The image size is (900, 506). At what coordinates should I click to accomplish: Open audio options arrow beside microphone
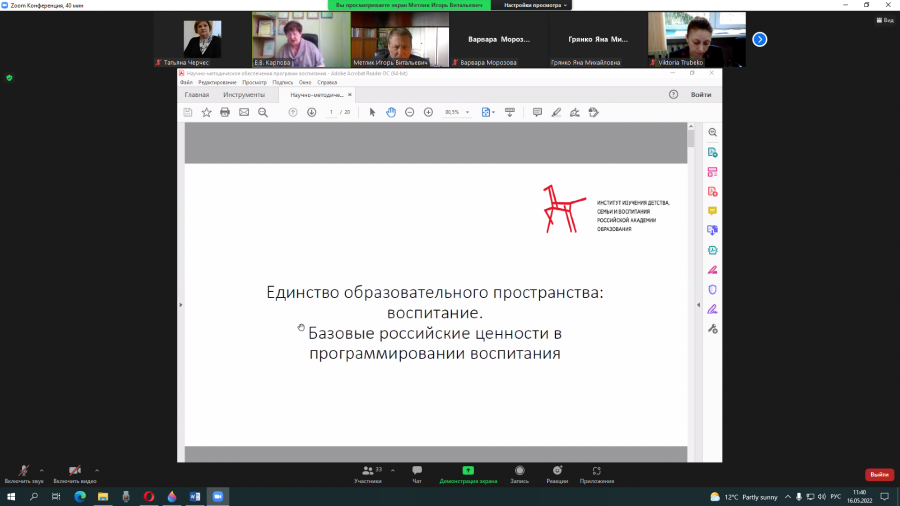(x=41, y=470)
